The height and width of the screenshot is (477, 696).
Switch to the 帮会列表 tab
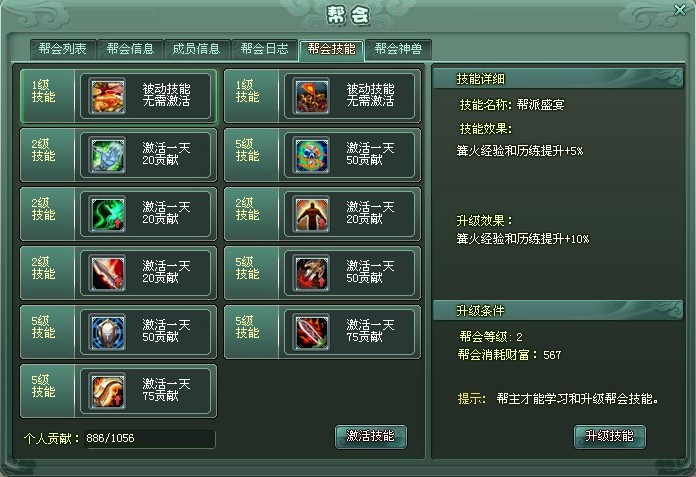pos(63,49)
